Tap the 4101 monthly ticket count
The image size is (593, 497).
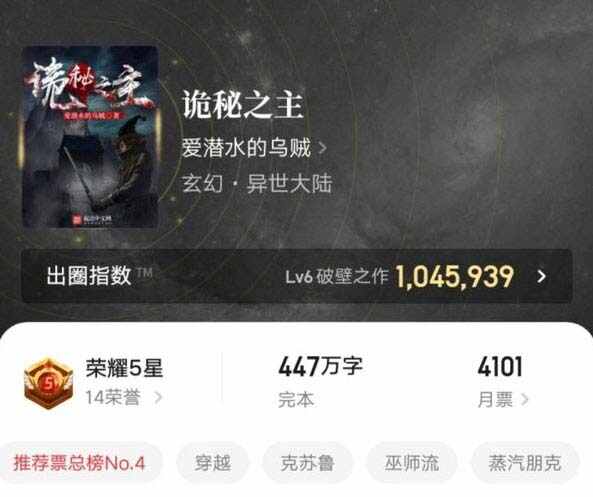coord(500,366)
